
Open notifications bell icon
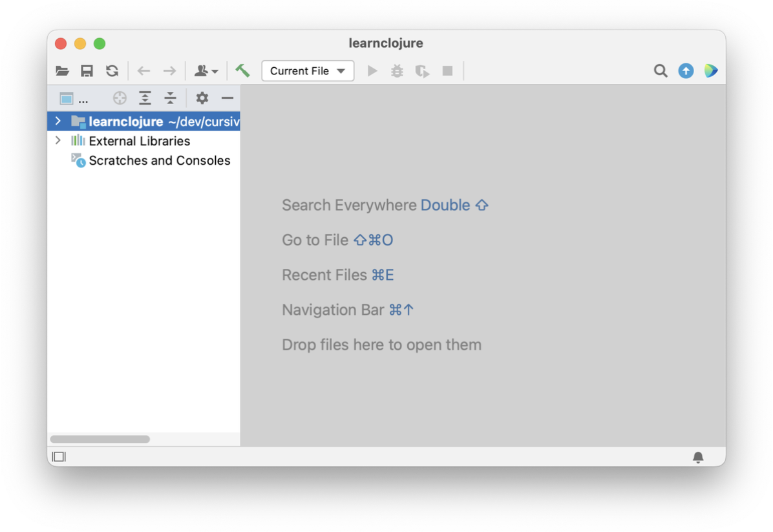(698, 457)
